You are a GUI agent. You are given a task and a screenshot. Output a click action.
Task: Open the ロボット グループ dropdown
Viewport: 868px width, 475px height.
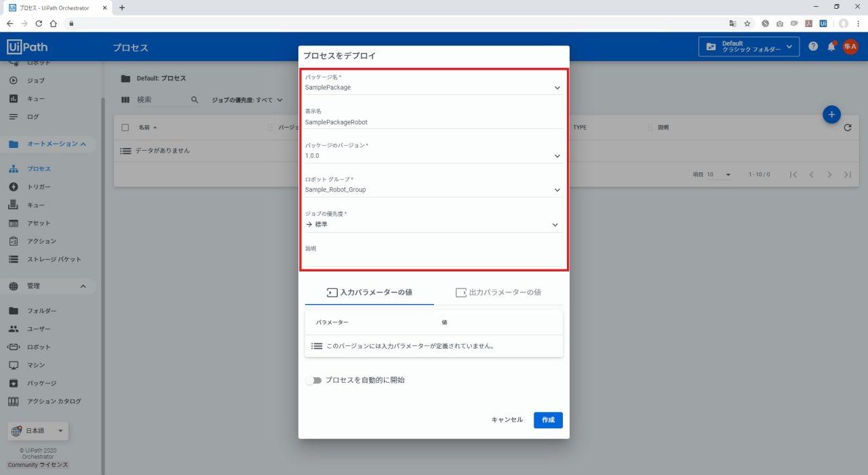(x=433, y=190)
